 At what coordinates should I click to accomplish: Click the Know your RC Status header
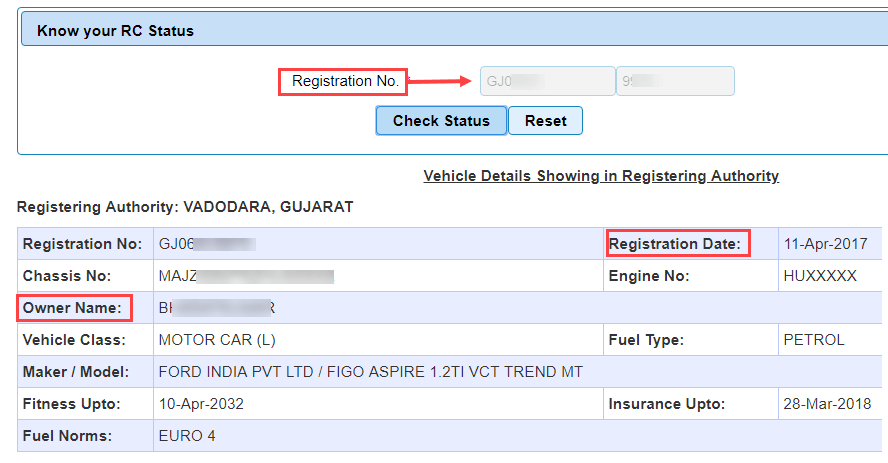point(116,31)
